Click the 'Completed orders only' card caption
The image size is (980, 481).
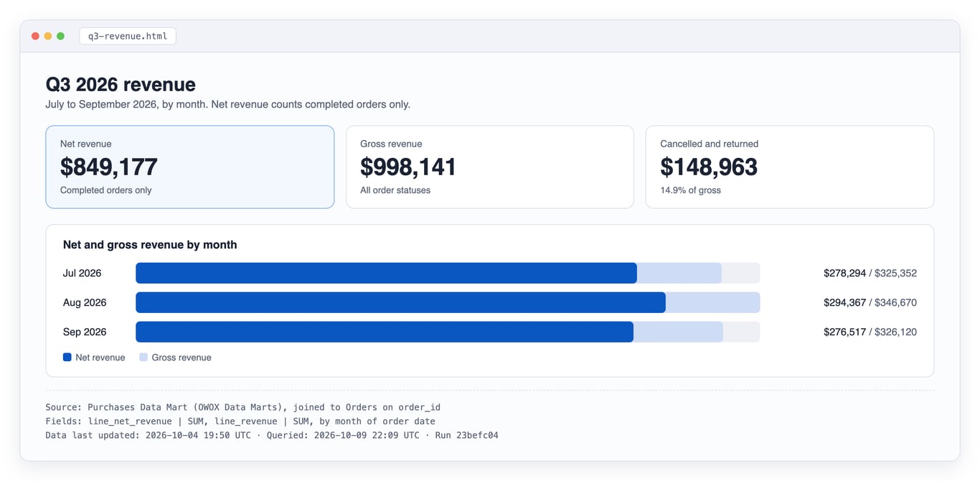coord(106,190)
